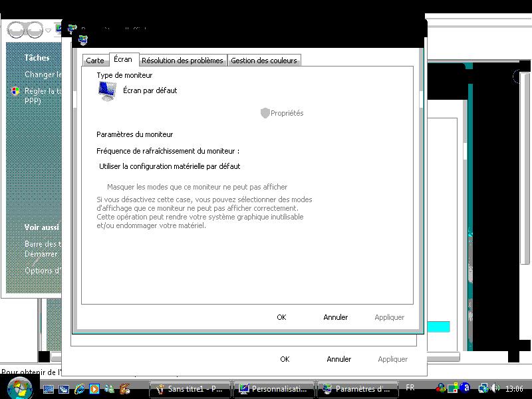The height and width of the screenshot is (399, 532).
Task: Switch to the Carte tab
Action: [95, 61]
